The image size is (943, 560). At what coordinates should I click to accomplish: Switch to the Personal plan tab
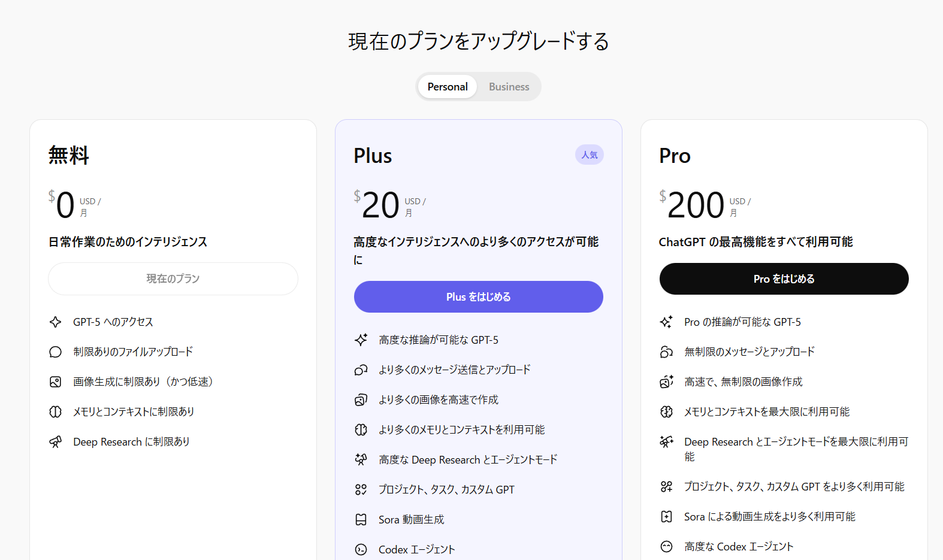click(x=447, y=87)
